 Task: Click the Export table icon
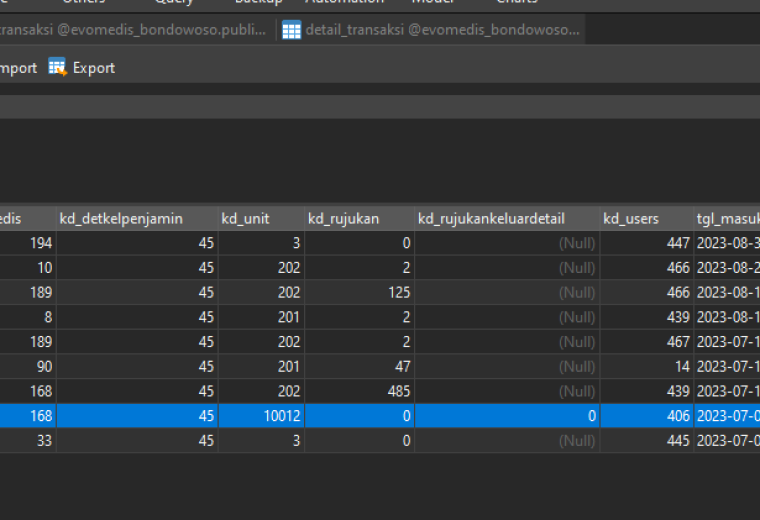[57, 67]
